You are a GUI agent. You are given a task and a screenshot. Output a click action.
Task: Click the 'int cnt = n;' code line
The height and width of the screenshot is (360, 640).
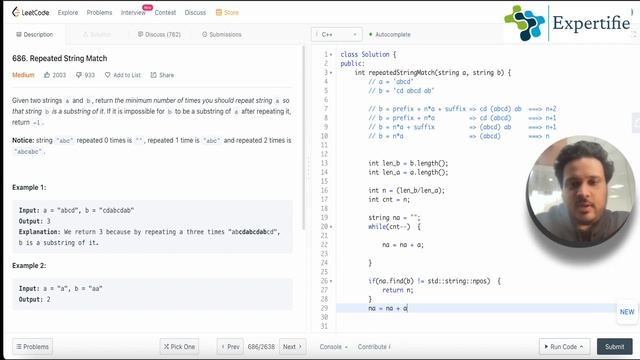[x=389, y=200]
